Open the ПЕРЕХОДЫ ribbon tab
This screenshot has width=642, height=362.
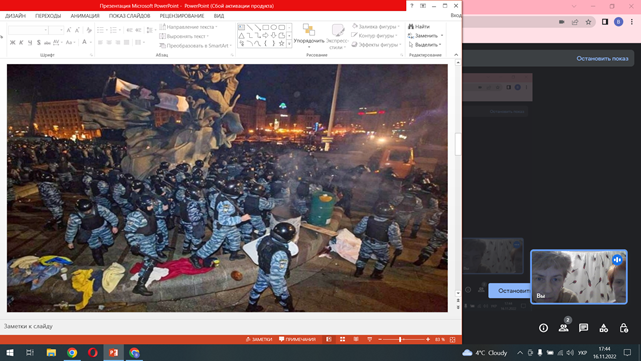48,16
